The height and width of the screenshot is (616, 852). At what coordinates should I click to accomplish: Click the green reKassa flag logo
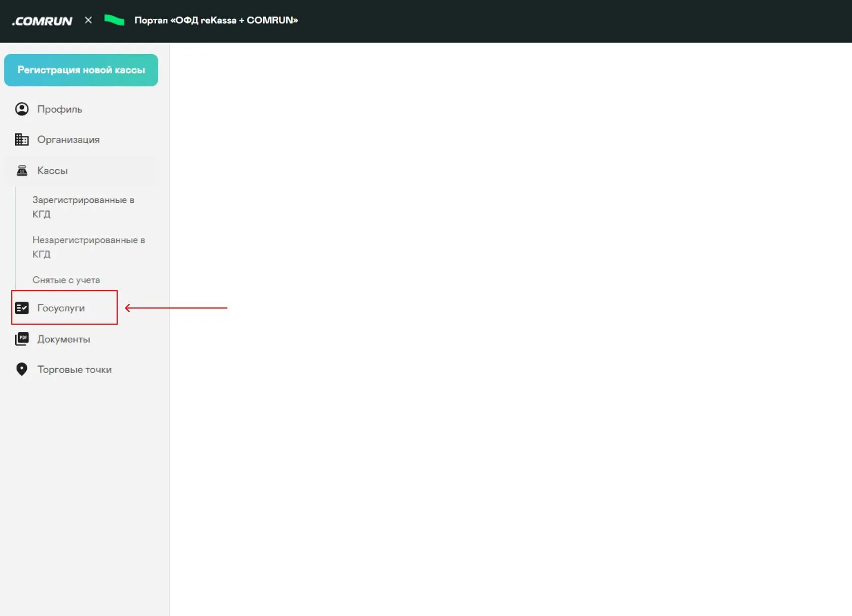114,20
